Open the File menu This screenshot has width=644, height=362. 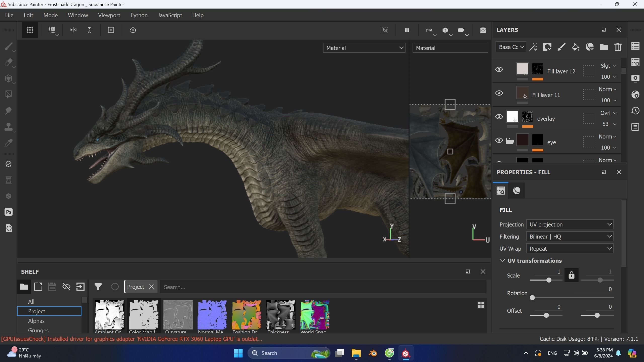pos(9,15)
